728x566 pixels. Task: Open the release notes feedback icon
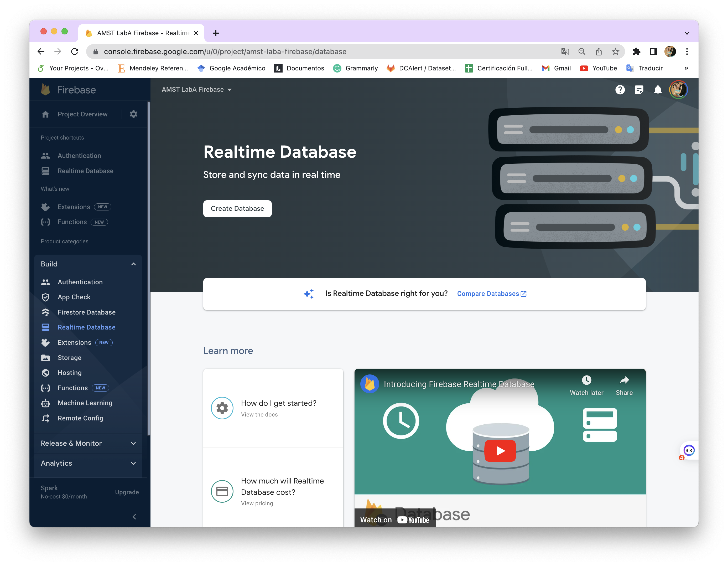tap(639, 90)
